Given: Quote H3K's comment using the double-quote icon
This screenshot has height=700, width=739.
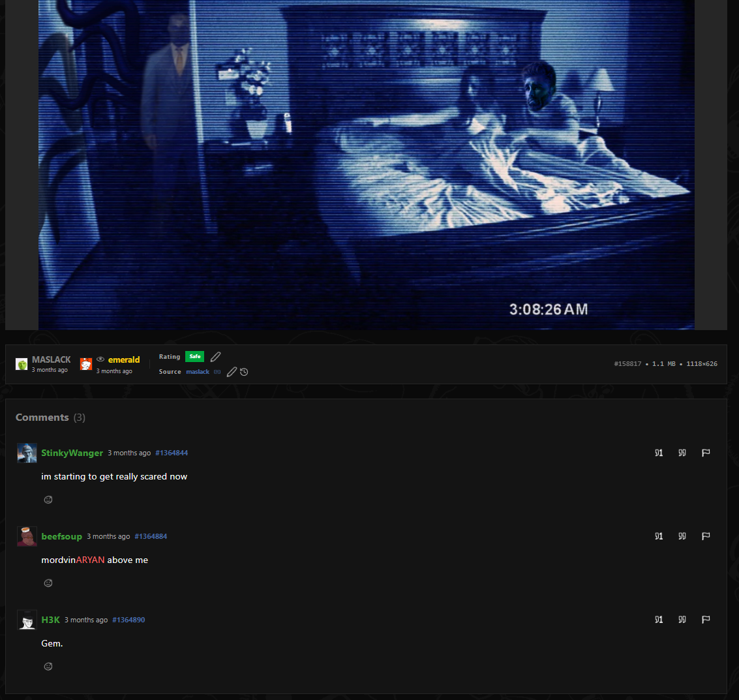Looking at the screenshot, I should [x=682, y=620].
